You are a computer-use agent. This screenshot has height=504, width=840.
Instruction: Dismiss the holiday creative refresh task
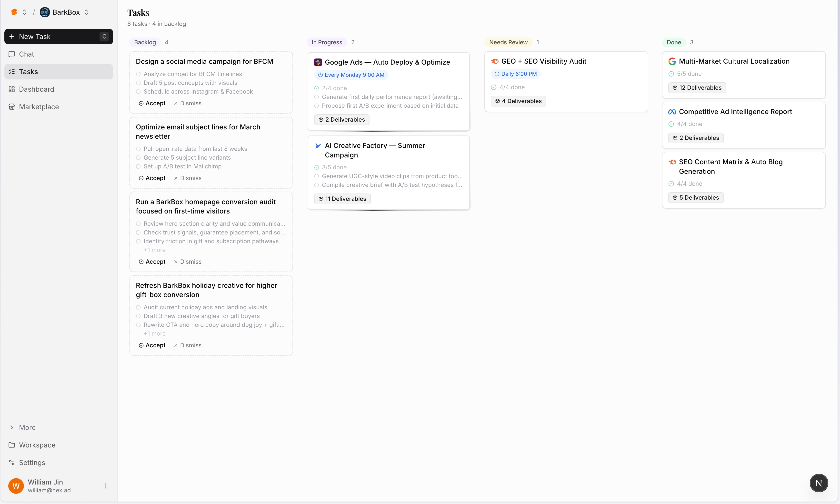point(188,345)
